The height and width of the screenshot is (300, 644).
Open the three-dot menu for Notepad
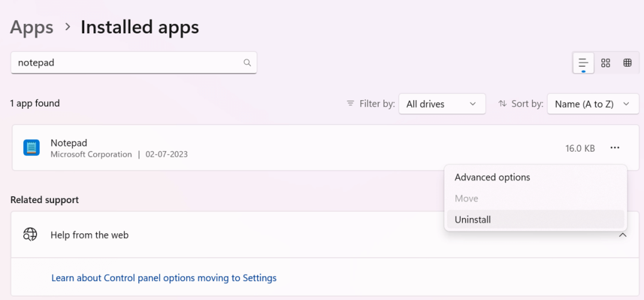click(614, 148)
